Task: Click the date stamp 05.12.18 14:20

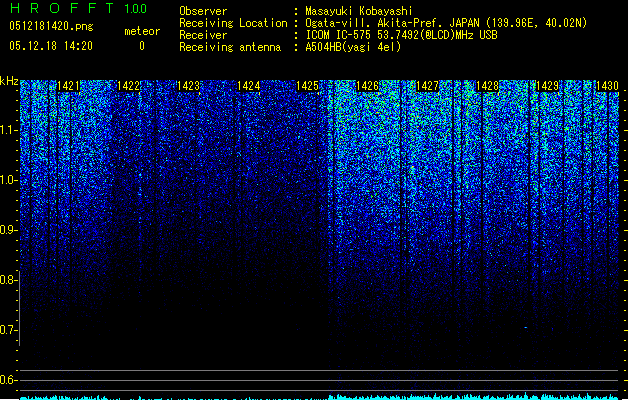Action: click(x=51, y=46)
